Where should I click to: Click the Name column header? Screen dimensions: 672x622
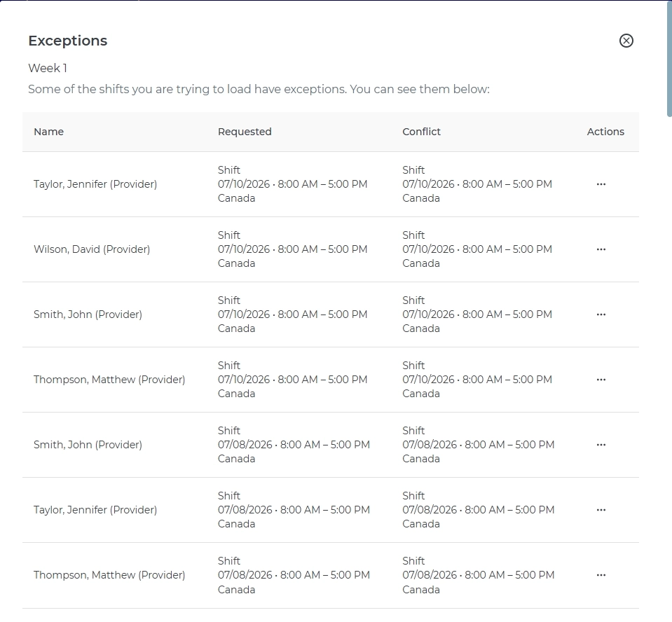pyautogui.click(x=48, y=132)
